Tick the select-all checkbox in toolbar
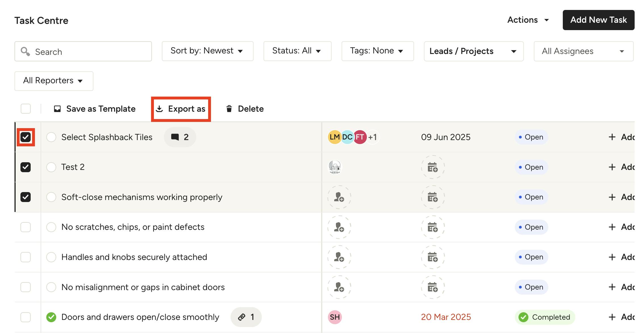This screenshot has width=644, height=333. point(26,109)
